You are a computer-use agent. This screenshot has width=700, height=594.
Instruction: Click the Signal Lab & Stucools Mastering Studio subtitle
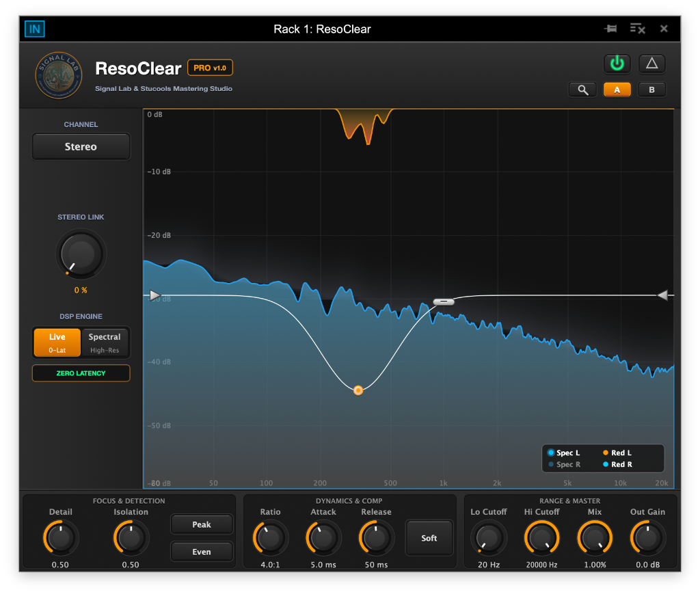click(163, 88)
